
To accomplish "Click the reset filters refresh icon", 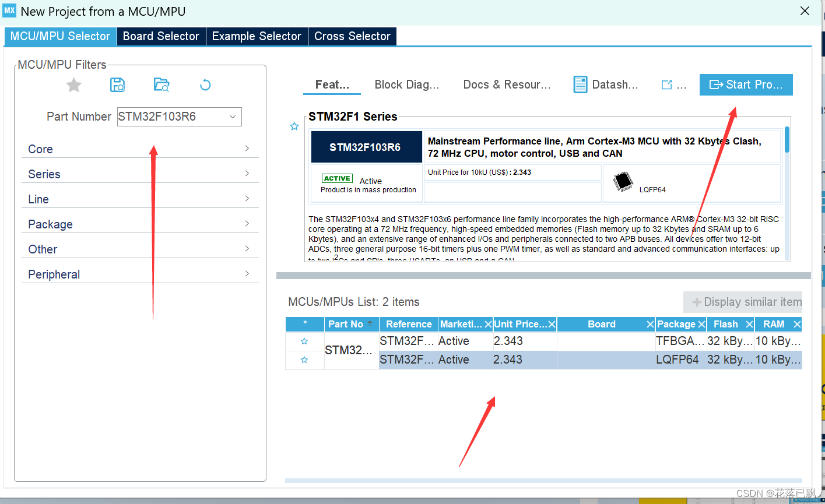I will click(x=205, y=85).
